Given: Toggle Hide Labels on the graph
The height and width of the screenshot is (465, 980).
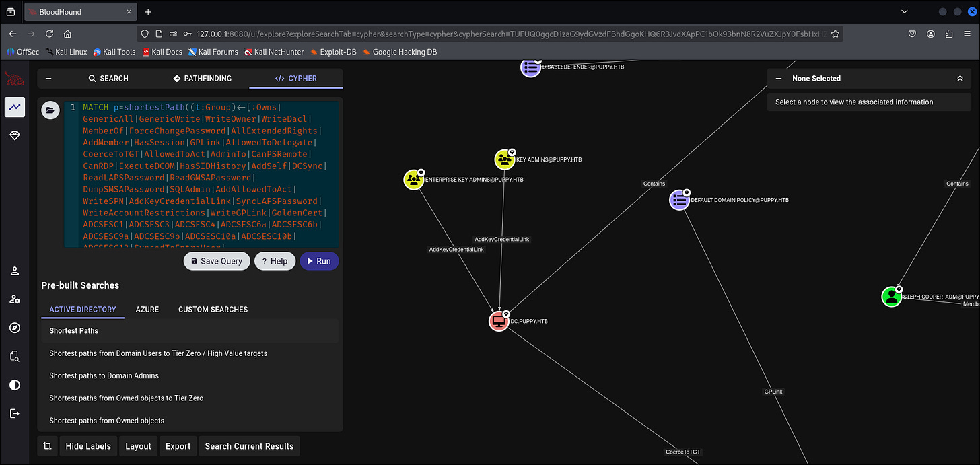Looking at the screenshot, I should pos(88,446).
